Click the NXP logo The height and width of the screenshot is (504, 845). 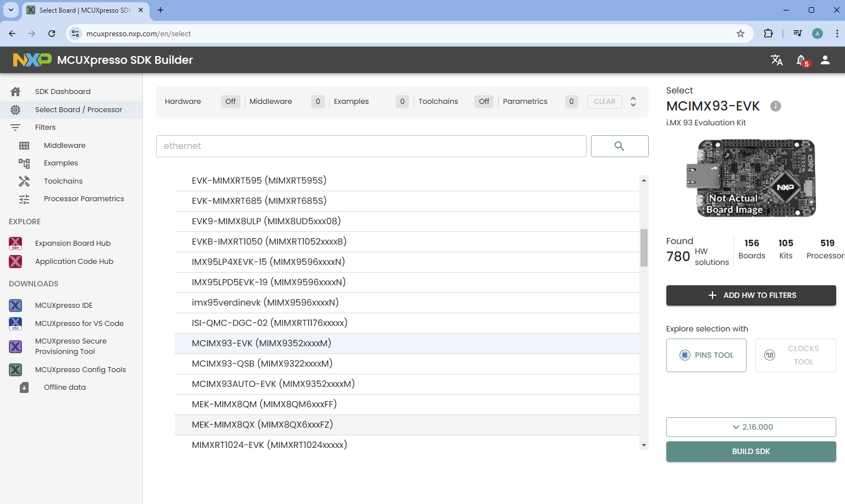click(x=32, y=60)
